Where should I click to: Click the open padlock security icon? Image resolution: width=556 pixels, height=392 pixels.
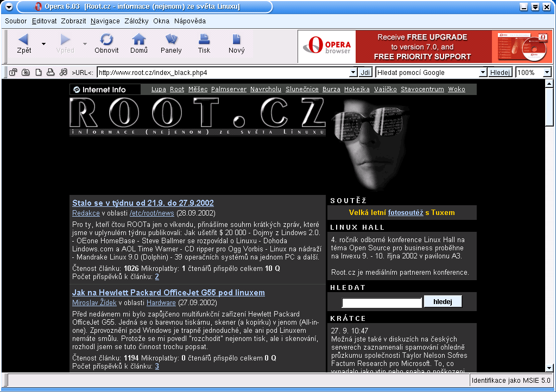(x=13, y=72)
